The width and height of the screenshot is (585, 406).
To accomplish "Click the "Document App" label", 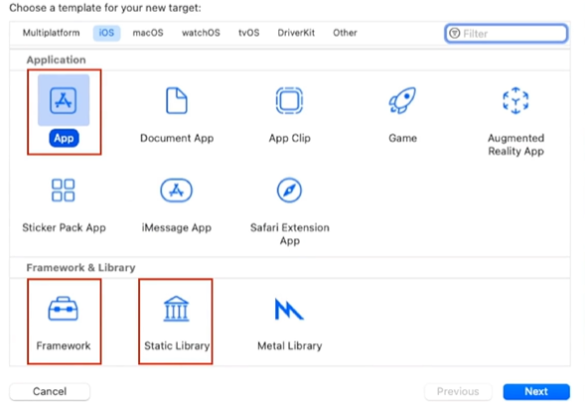I will point(177,138).
